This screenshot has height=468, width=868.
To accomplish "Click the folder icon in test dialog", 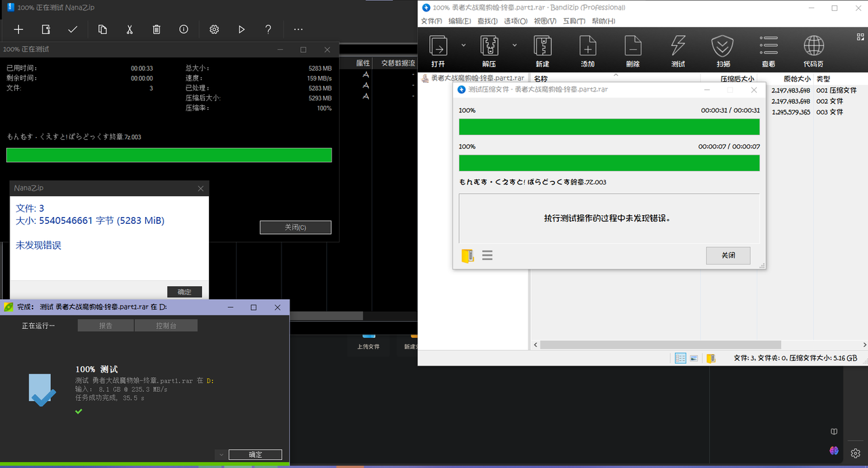I will [467, 256].
